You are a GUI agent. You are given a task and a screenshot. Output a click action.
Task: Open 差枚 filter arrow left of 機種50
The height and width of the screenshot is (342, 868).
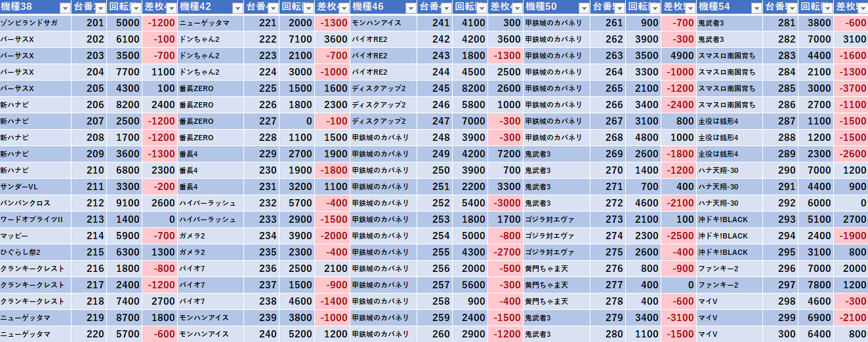[517, 8]
